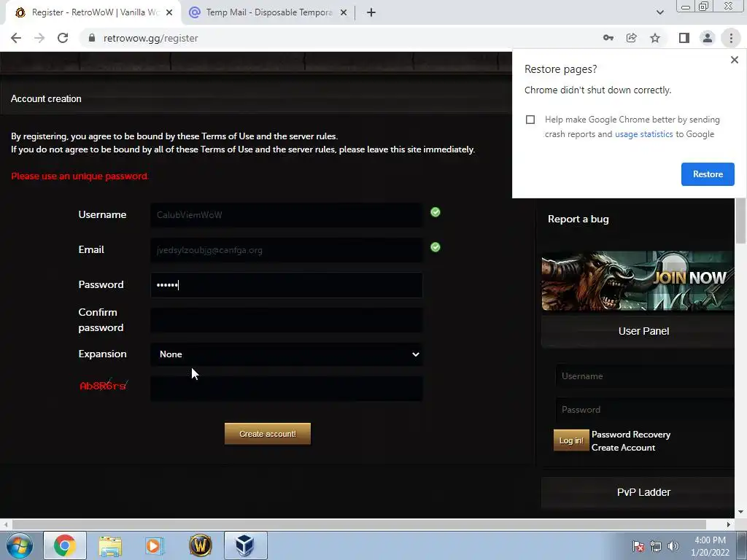Open the tab search dropdown arrow

click(x=659, y=12)
